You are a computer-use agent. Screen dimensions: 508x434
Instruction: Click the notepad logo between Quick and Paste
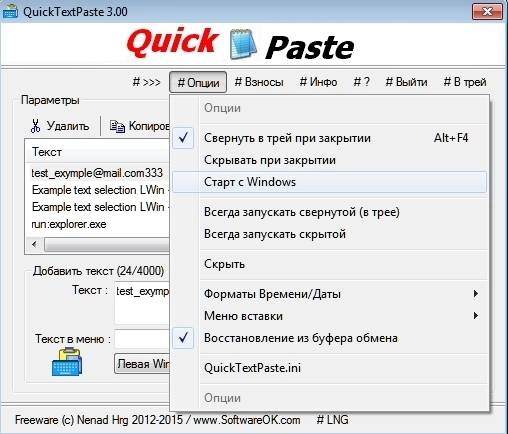pos(243,43)
